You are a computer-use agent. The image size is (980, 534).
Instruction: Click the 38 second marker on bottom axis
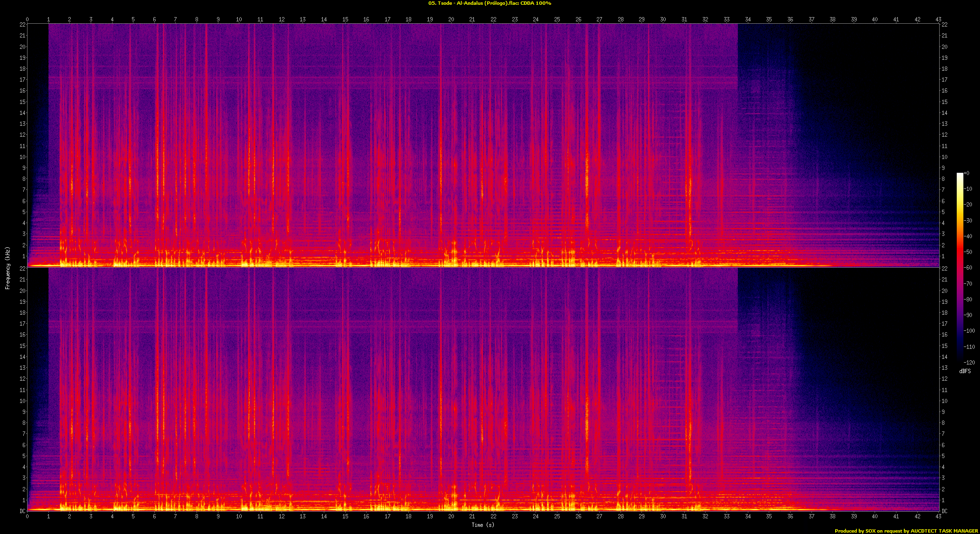pos(833,516)
